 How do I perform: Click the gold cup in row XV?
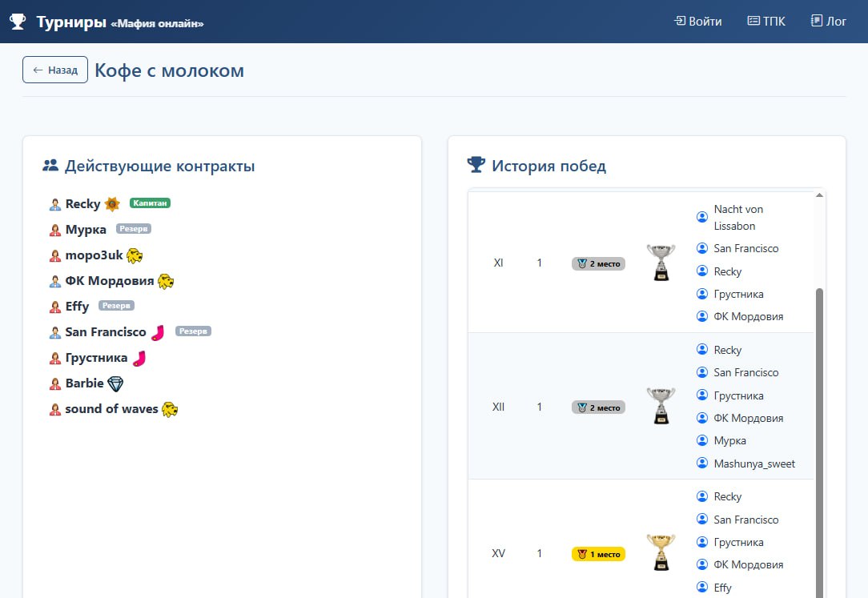(661, 552)
